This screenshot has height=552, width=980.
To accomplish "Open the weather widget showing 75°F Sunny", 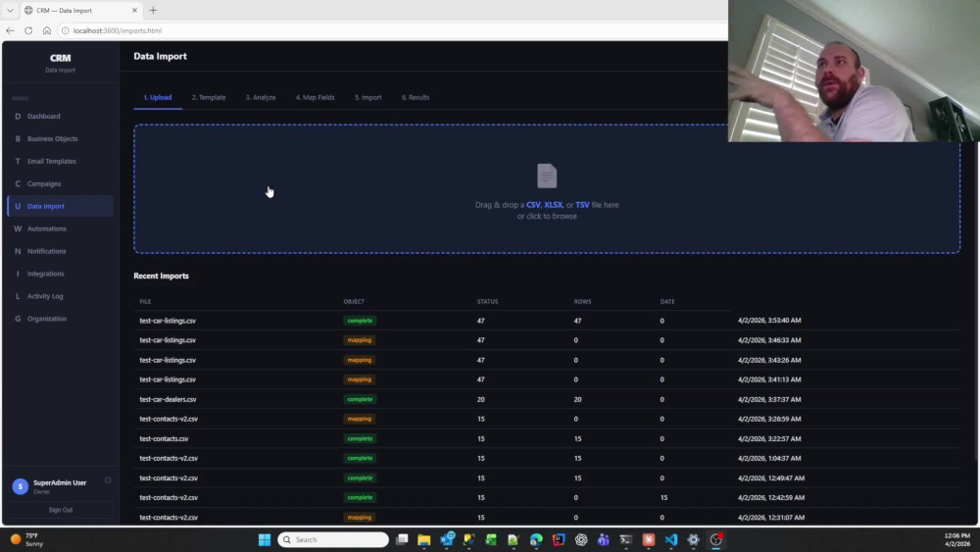I will tap(26, 539).
